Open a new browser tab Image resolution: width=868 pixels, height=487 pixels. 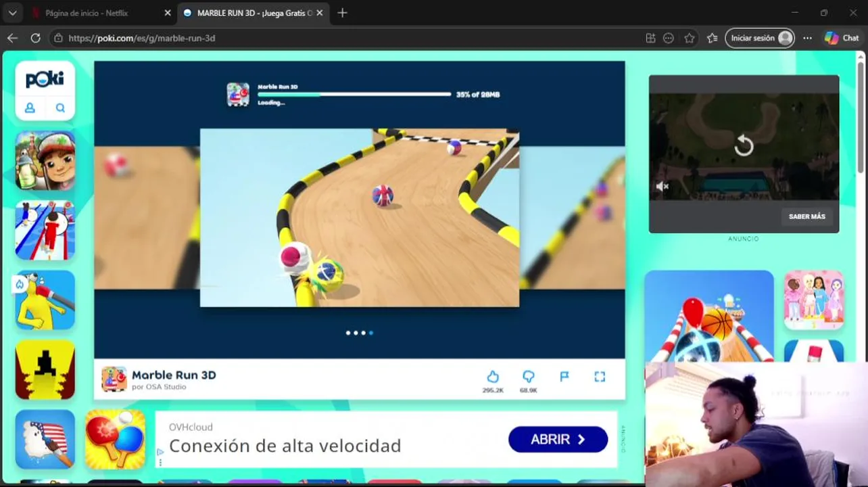(342, 13)
